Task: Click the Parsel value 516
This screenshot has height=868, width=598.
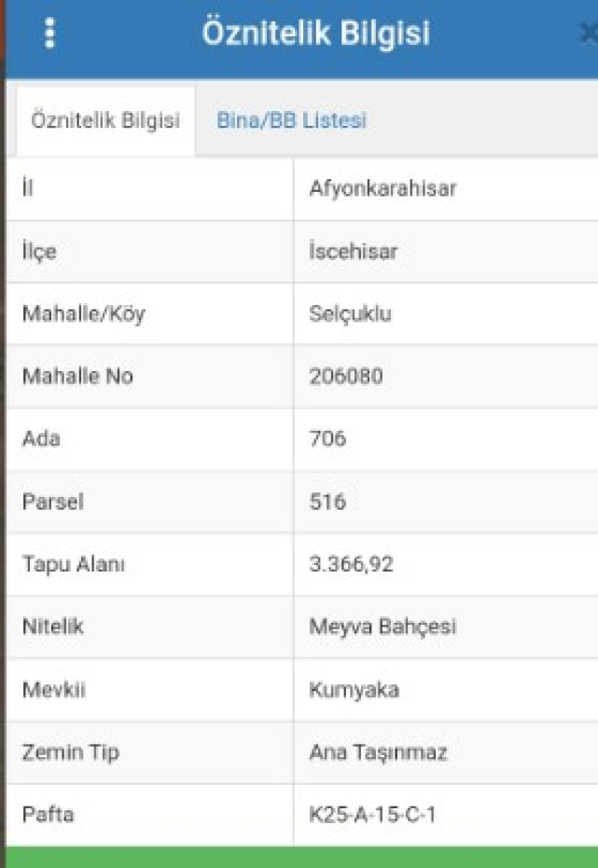Action: point(327,502)
